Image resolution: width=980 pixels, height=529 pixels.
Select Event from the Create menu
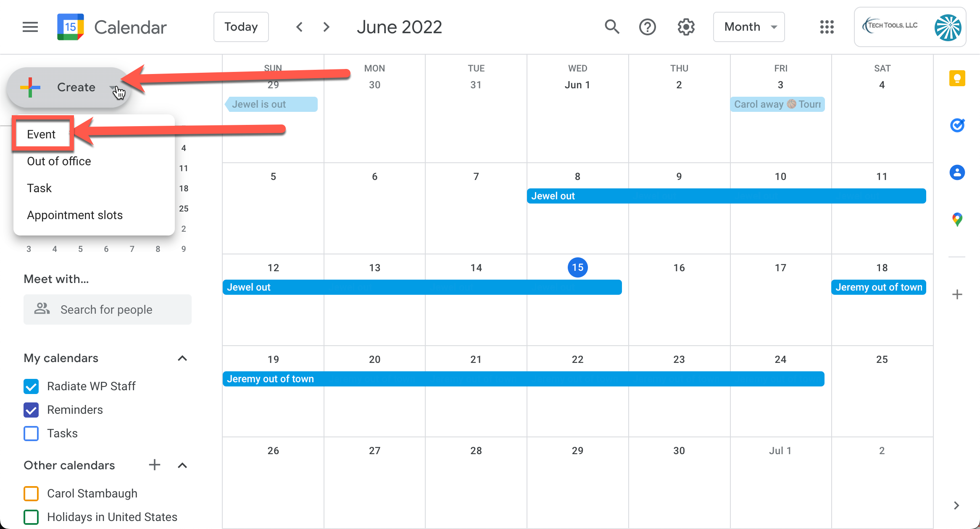[x=41, y=134]
